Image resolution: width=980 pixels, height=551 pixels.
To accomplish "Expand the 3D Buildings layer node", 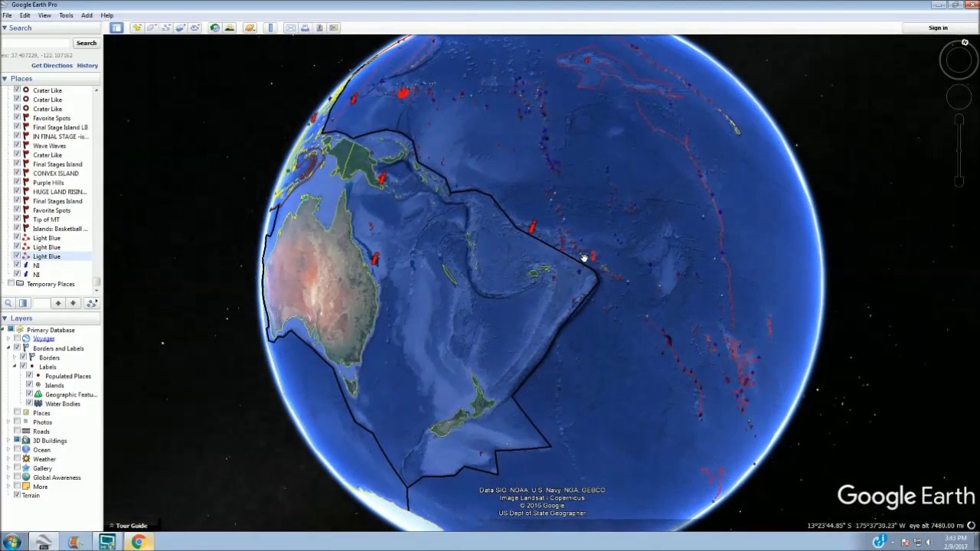I will 8,440.
